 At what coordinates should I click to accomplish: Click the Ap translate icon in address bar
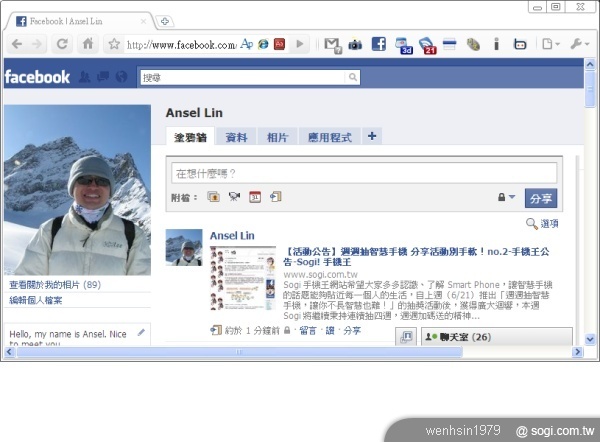(x=247, y=44)
